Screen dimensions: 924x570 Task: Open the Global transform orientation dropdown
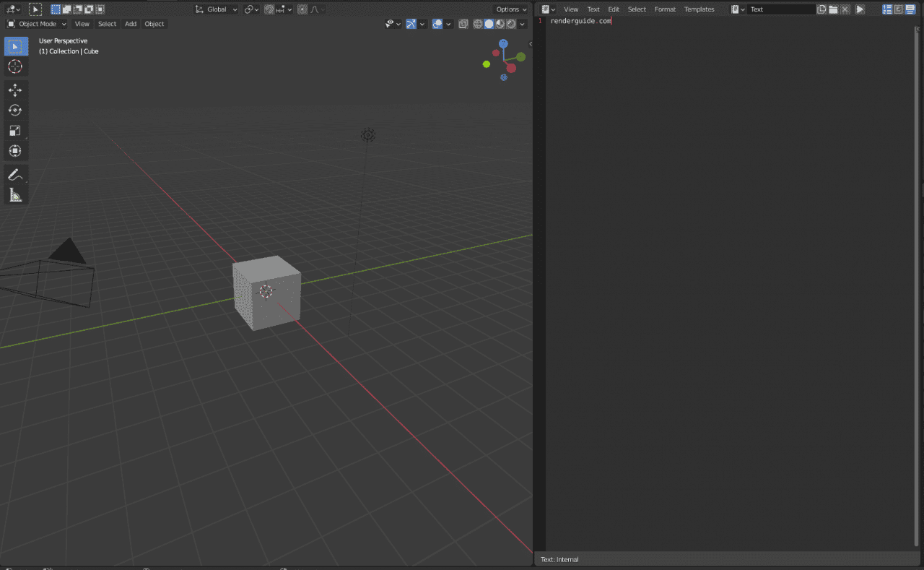pos(217,9)
